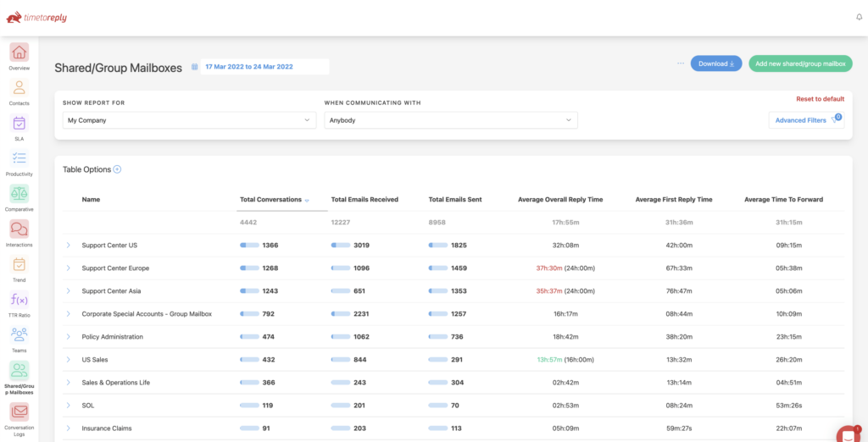The width and height of the screenshot is (868, 442).
Task: Expand the Insurance Claims row
Action: tap(69, 428)
